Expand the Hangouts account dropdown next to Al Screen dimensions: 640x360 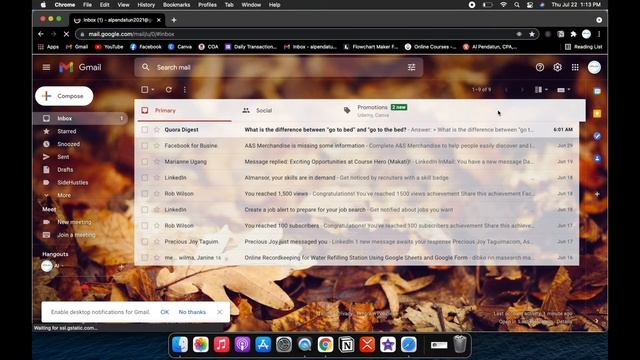62,266
